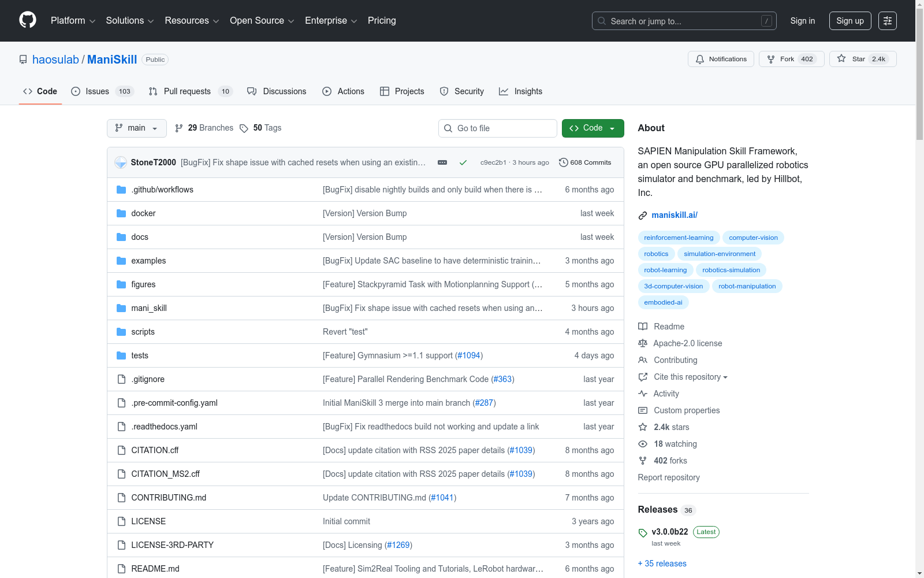Click the license scales icon
Viewport: 924px width, 578px height.
click(643, 343)
